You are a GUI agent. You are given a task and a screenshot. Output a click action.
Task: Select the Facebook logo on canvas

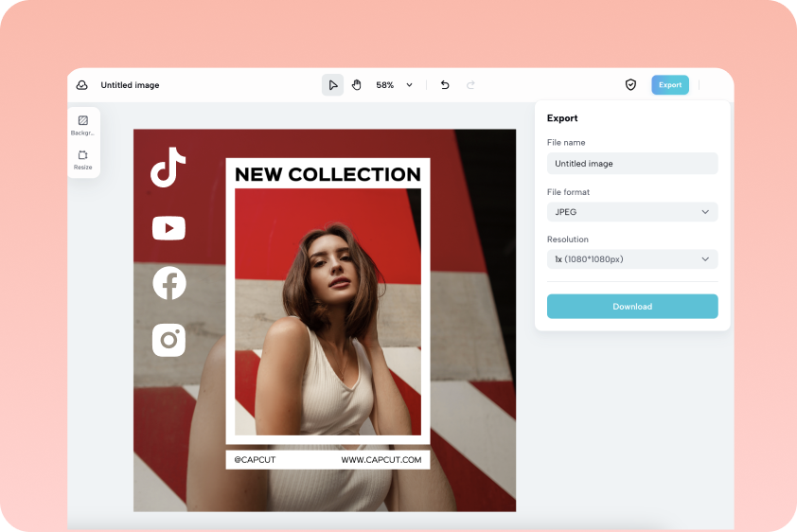coord(169,283)
